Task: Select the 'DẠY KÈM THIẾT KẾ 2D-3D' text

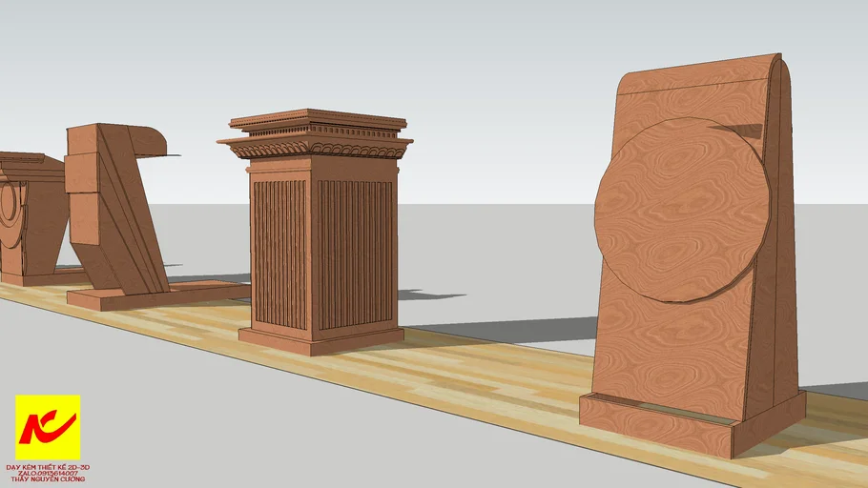Action: pyautogui.click(x=48, y=467)
